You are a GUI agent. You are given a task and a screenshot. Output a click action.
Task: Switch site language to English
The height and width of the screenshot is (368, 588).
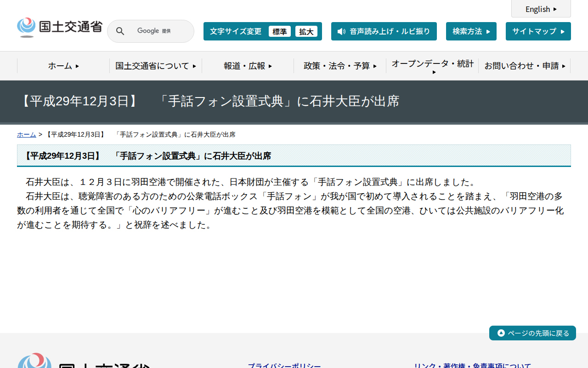(x=541, y=9)
